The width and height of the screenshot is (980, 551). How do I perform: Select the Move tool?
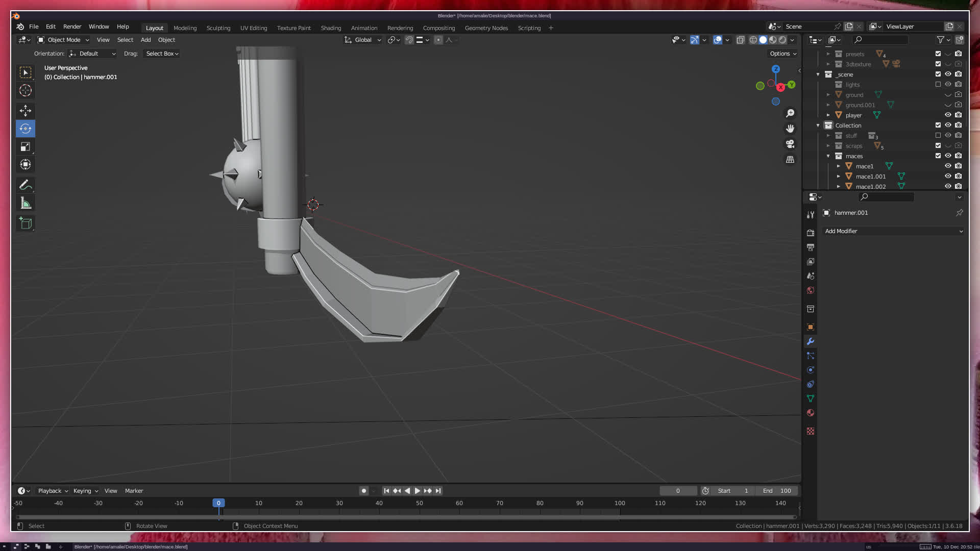point(26,110)
